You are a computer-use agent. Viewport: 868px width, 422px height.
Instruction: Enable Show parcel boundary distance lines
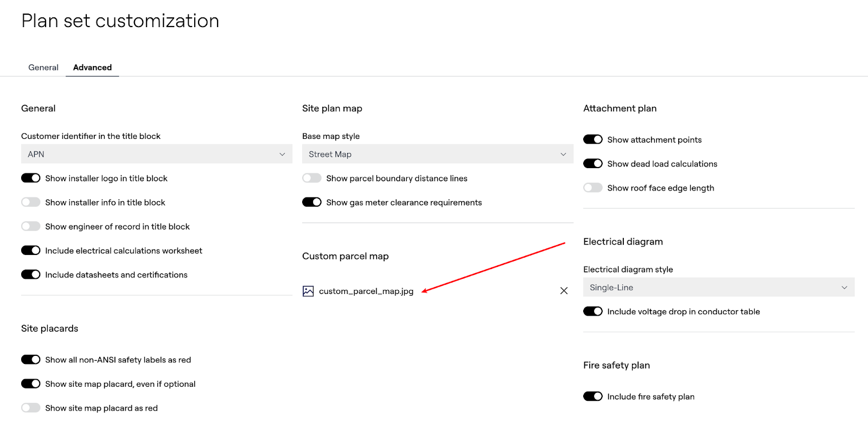[x=312, y=178]
